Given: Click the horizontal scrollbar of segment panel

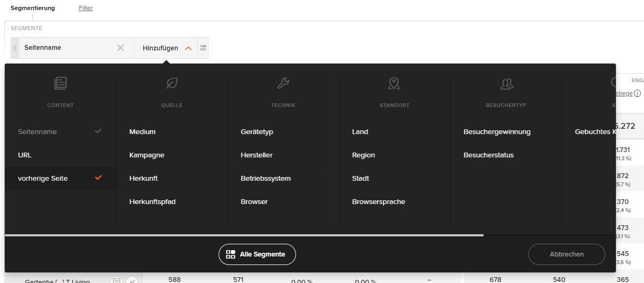Looking at the screenshot, I should click(x=244, y=234).
